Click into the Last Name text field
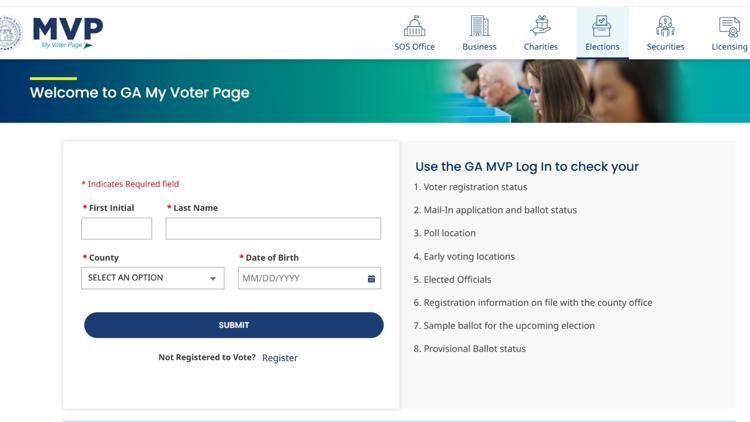 (x=273, y=229)
